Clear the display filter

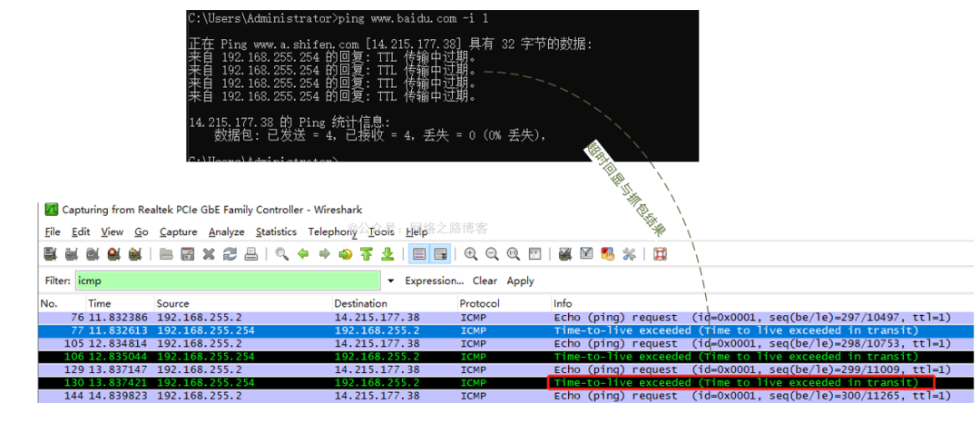pos(485,281)
